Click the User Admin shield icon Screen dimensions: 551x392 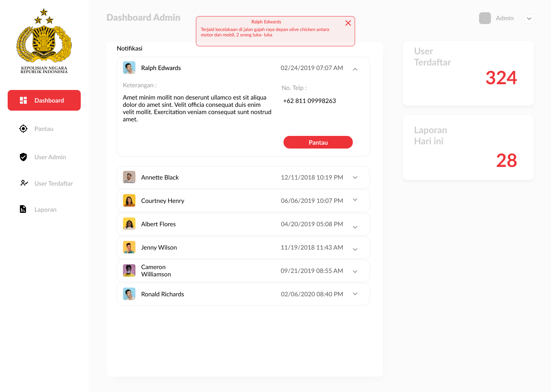point(23,157)
